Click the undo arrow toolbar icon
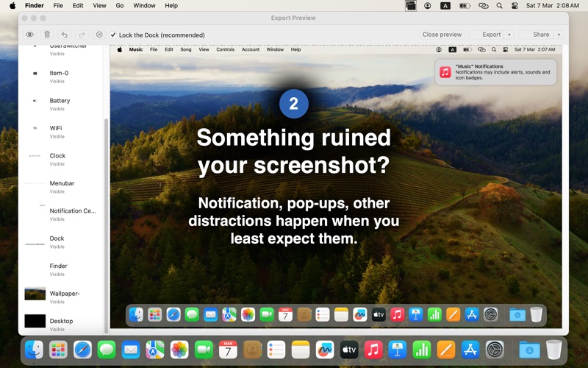Viewport: 588px width, 368px height. (65, 35)
